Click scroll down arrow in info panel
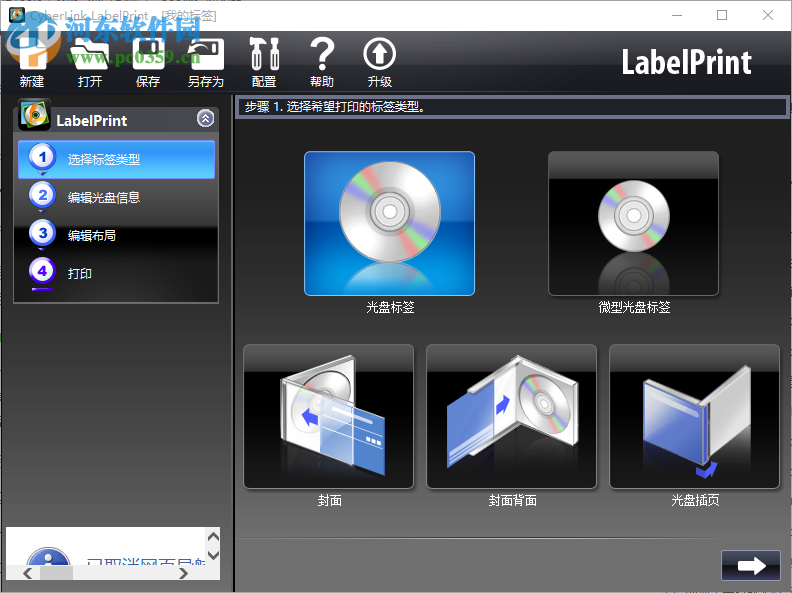792x593 pixels. click(213, 555)
